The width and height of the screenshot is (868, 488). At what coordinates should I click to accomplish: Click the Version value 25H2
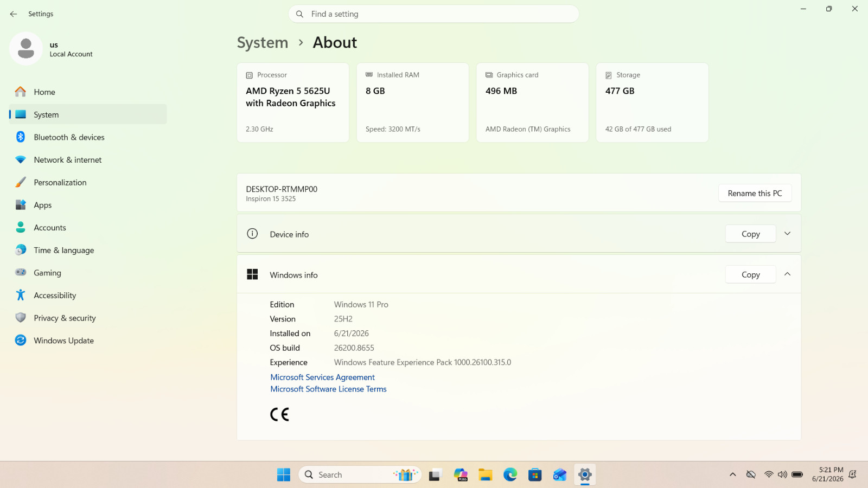[x=343, y=319]
